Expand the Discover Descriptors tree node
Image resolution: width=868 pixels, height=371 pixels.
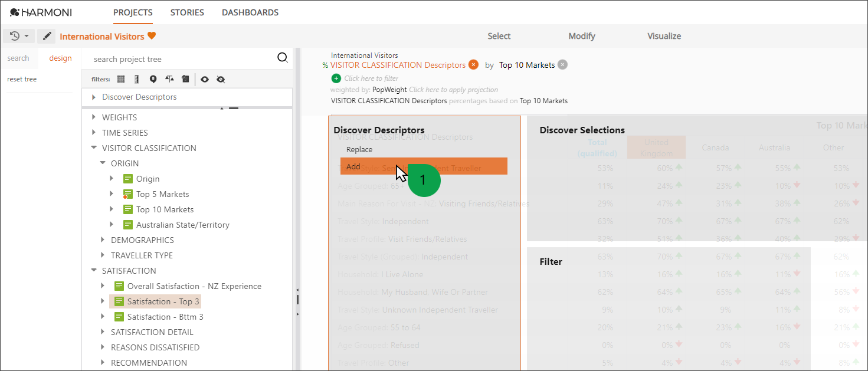tap(93, 97)
